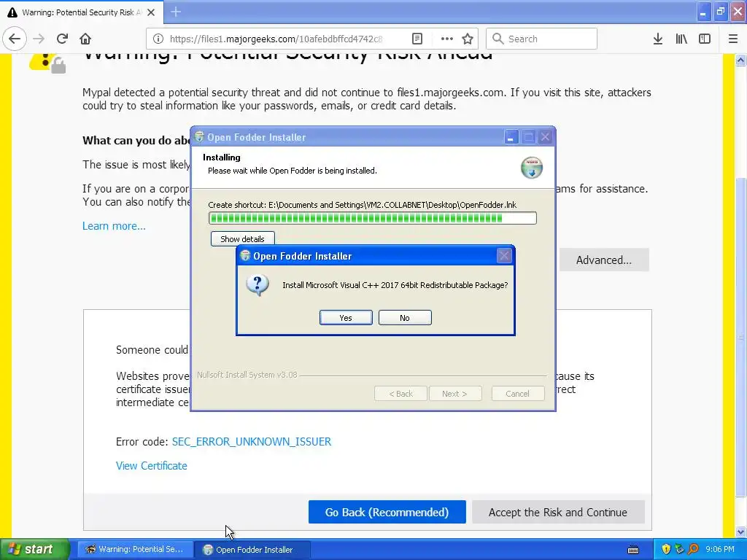
Task: Click Accept the Risk and Continue
Action: [558, 512]
